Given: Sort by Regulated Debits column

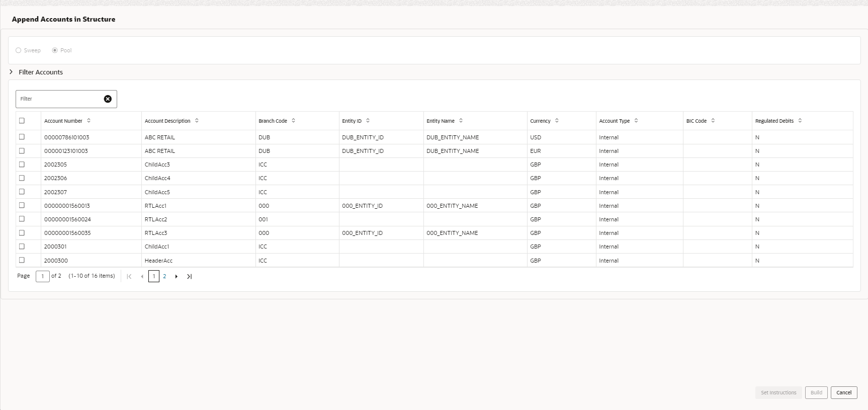Looking at the screenshot, I should click(800, 121).
